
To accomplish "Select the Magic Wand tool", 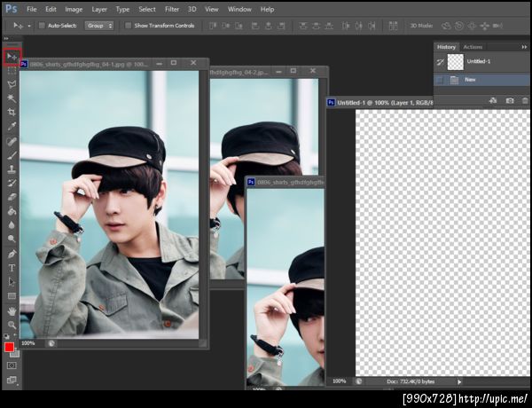I will pyautogui.click(x=12, y=98).
